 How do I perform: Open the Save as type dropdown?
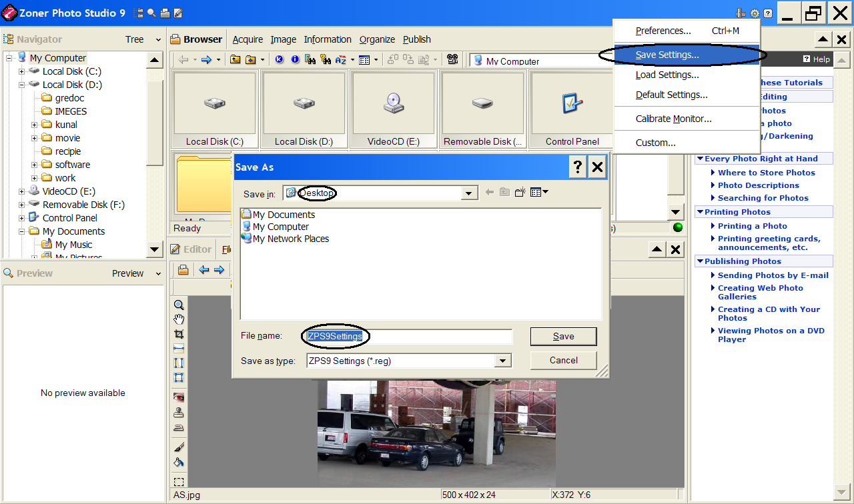(503, 361)
